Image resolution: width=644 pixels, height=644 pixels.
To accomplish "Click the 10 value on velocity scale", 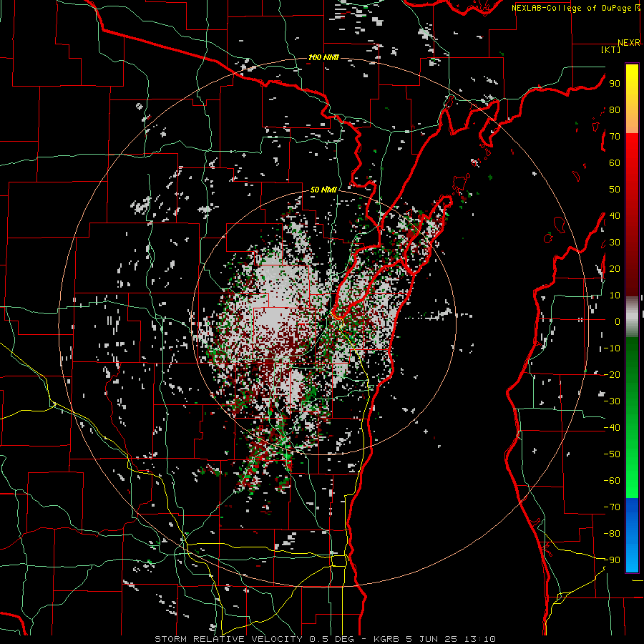I will [615, 296].
